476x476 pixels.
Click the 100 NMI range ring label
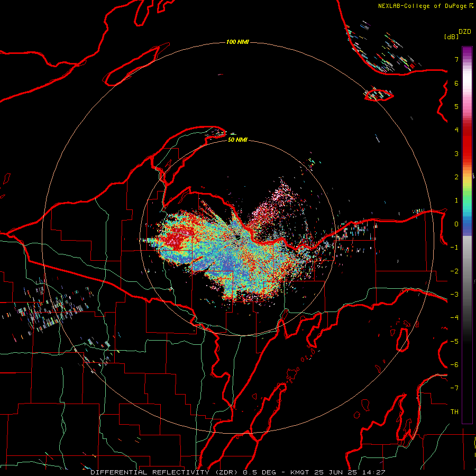(237, 42)
